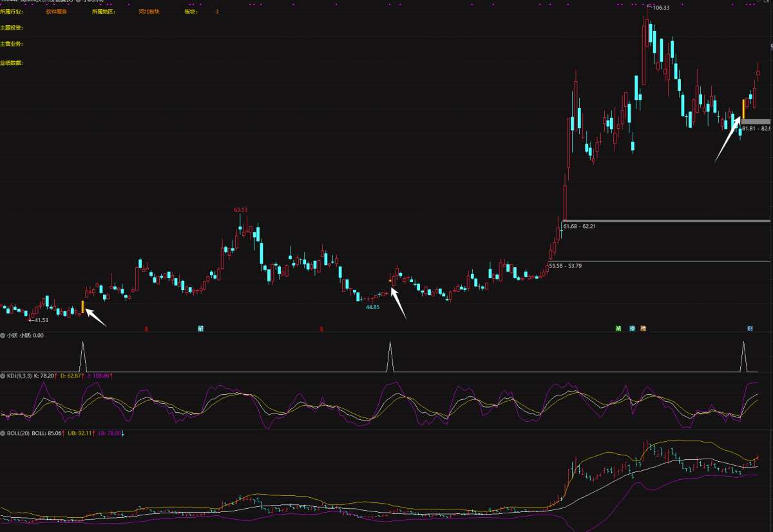Screen dimensions: 773x532
Task: Click the last signal spike in 小妖 panel
Action: tap(743, 357)
